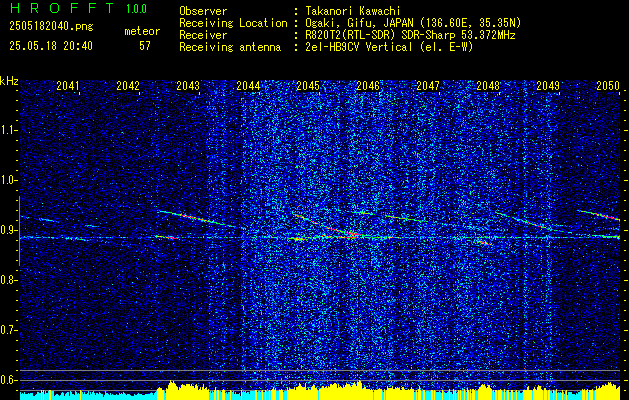
Task: Click the meteor count value 57
Action: [145, 46]
